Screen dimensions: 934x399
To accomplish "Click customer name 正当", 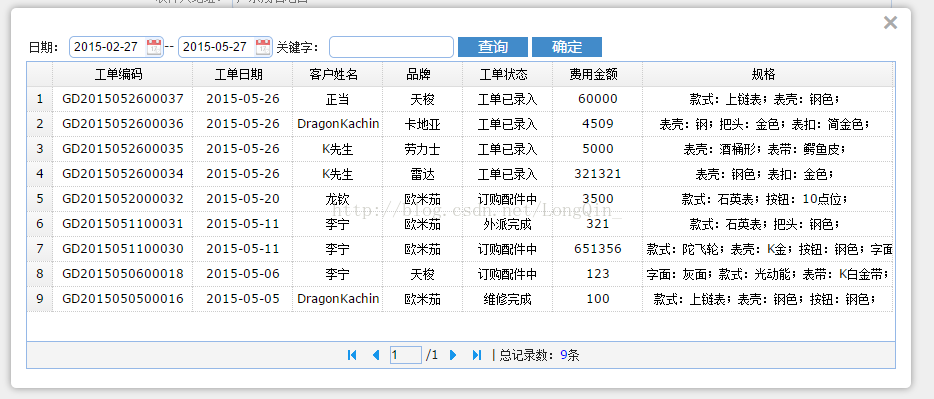I will [x=338, y=99].
